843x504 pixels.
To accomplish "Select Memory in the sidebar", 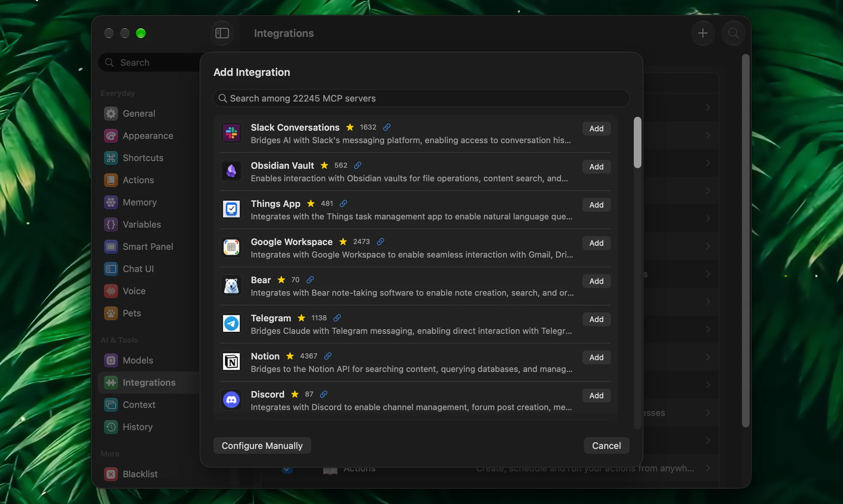I will tap(149, 202).
